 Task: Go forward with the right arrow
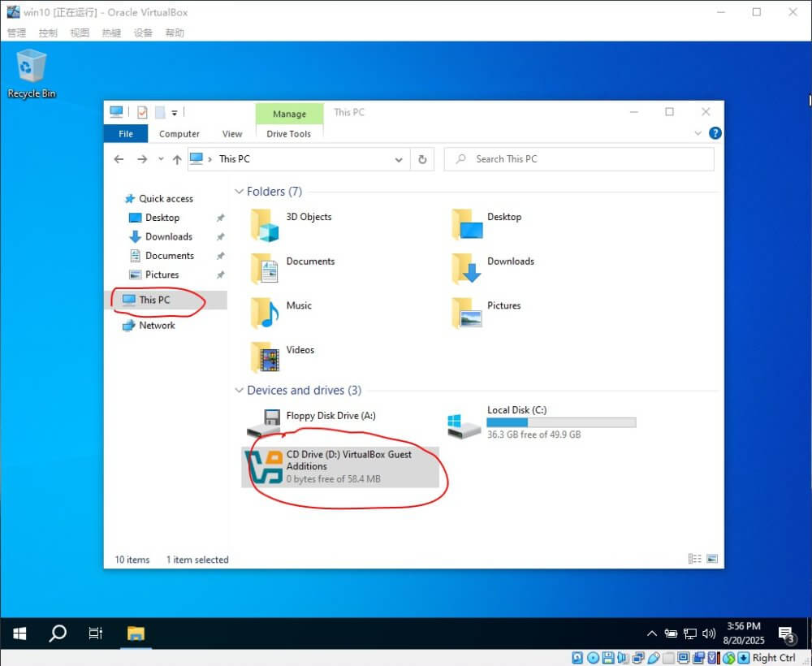pyautogui.click(x=142, y=159)
